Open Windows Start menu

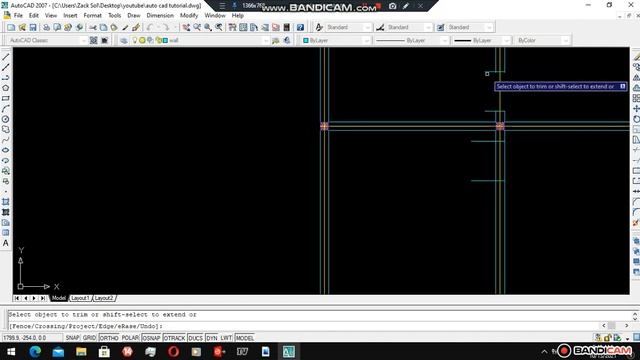point(11,351)
